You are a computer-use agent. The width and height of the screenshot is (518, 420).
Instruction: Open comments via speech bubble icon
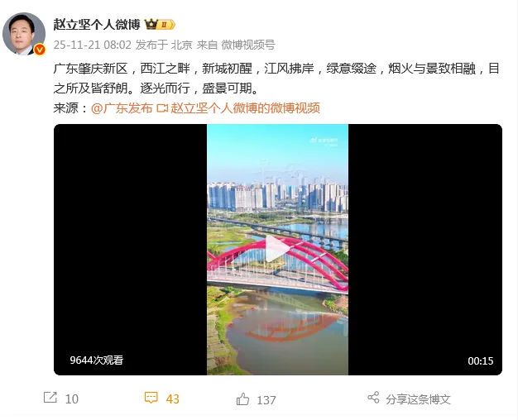[x=151, y=398]
